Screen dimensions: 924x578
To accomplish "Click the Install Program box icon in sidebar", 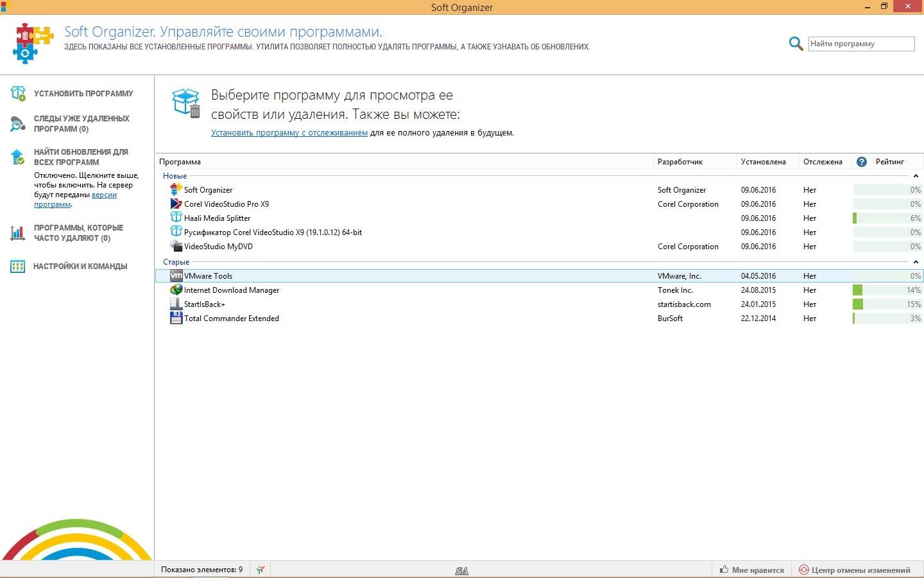I will tap(18, 94).
